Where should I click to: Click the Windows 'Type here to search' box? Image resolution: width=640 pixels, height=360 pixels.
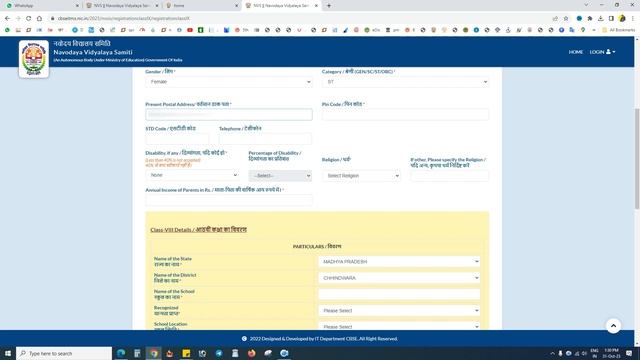pyautogui.click(x=64, y=353)
